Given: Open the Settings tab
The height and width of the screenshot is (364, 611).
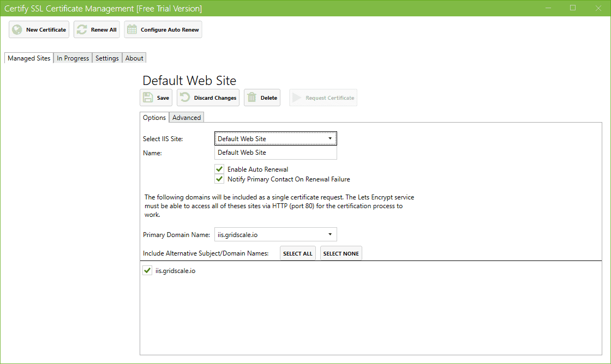Looking at the screenshot, I should click(x=107, y=58).
